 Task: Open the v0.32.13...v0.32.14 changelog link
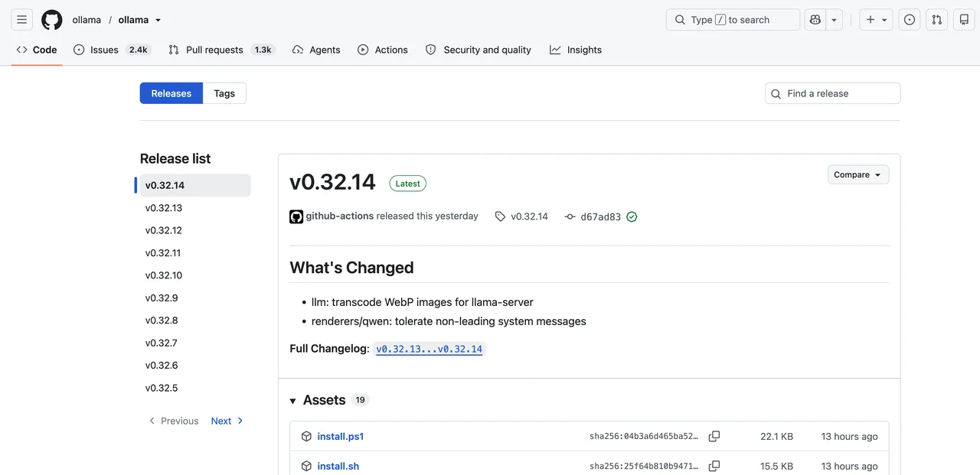point(430,349)
